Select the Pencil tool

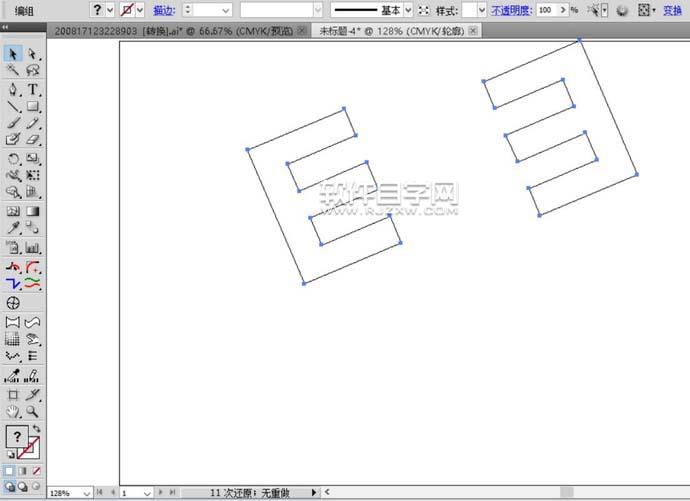[x=32, y=123]
